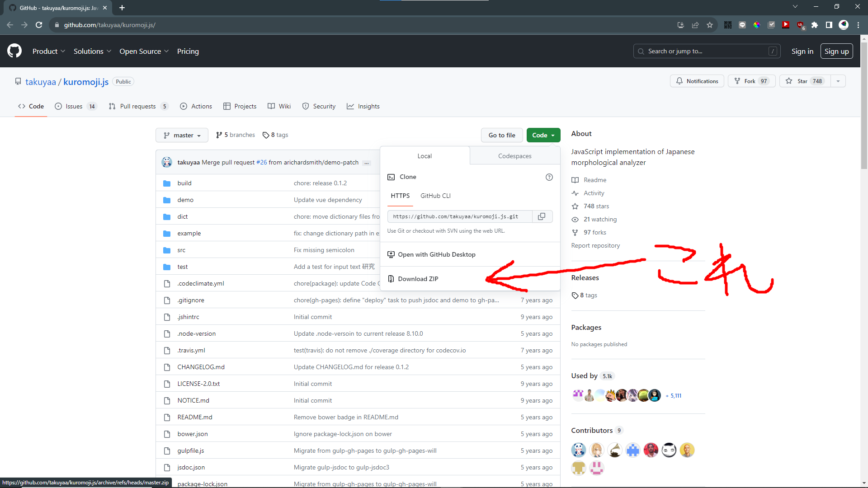Switch to the Codespaces tab
Viewport: 868px width, 488px height.
pos(514,155)
